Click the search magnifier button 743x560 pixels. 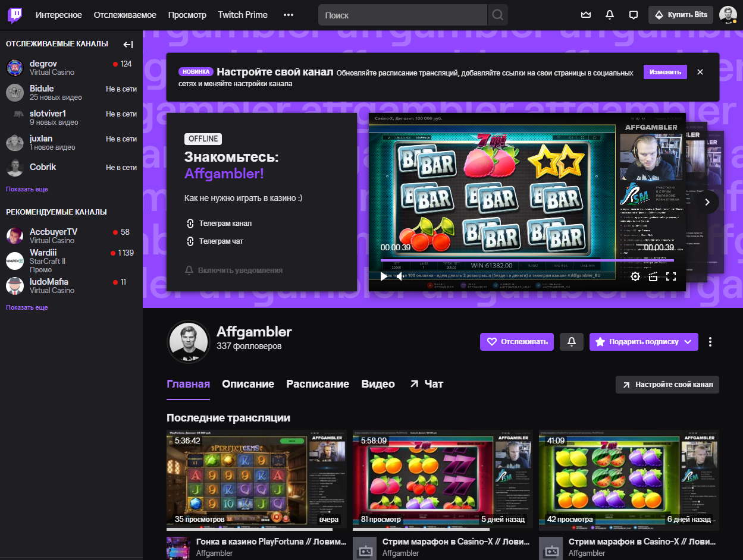click(x=497, y=15)
